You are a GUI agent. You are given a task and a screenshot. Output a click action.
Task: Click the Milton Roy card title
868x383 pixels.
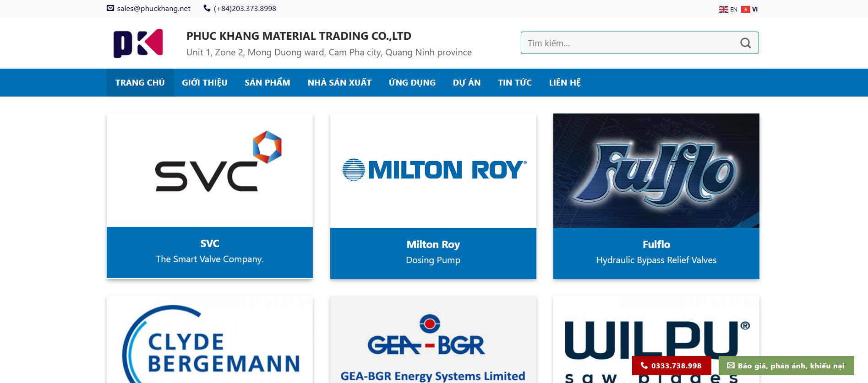coord(433,244)
